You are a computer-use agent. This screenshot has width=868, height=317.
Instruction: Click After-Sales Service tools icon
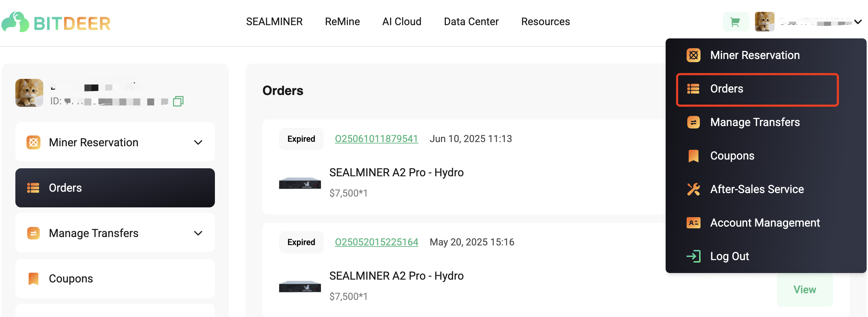694,189
